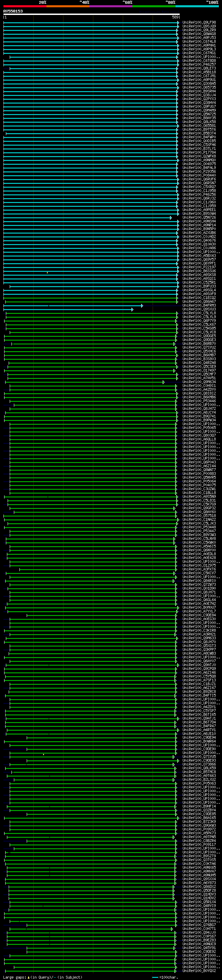Select the UniRef100_P09117 label
Image resolution: width=222 pixels, height=980 pixels.
coord(199,844)
